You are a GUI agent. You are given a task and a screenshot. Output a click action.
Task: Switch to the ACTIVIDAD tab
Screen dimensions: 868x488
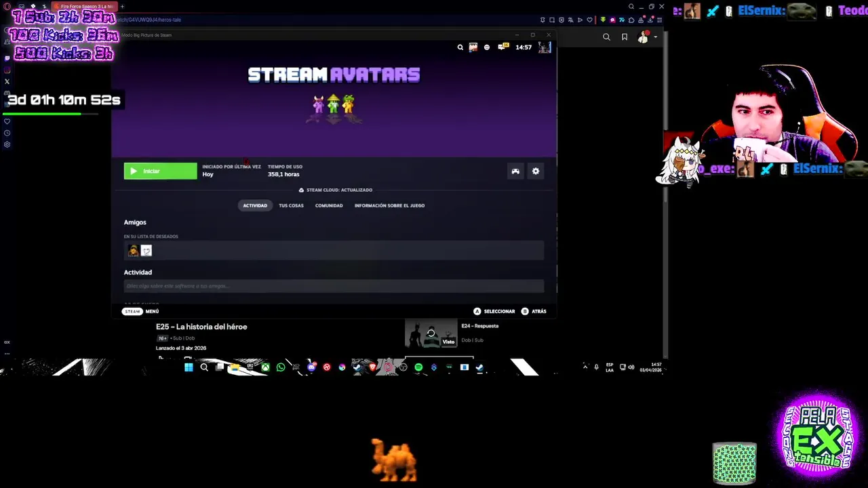tap(255, 205)
